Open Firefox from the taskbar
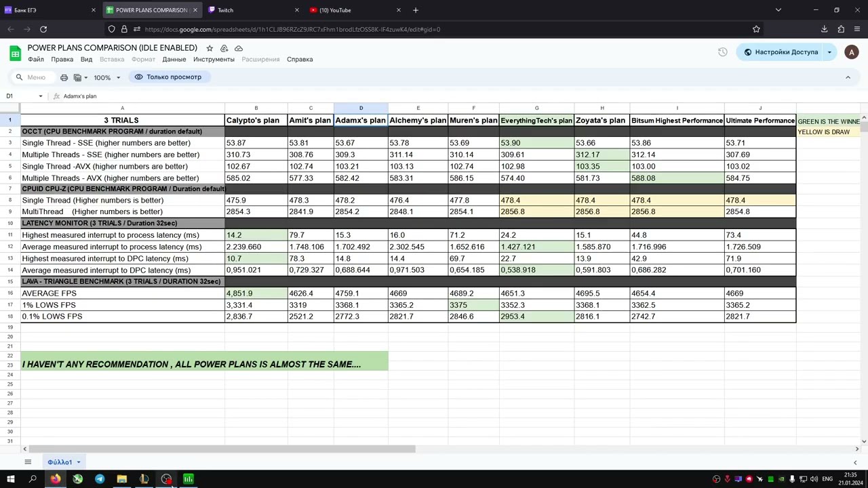Viewport: 868px width, 488px height. click(x=56, y=479)
